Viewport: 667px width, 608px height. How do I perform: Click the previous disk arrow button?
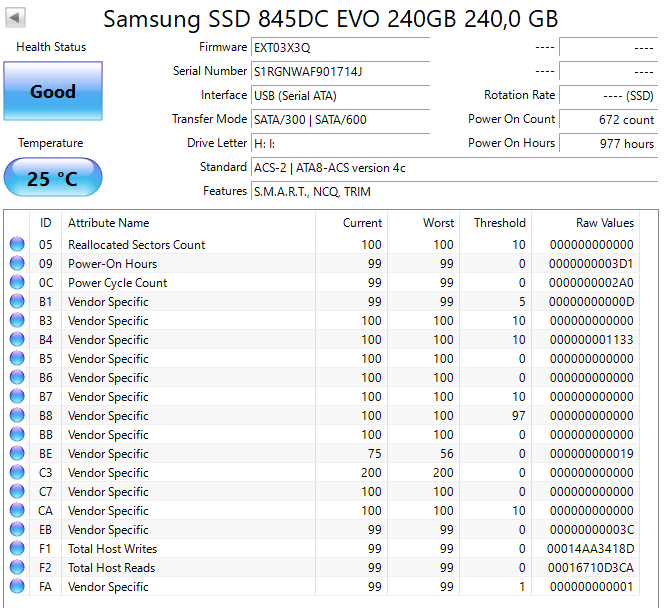click(x=17, y=18)
